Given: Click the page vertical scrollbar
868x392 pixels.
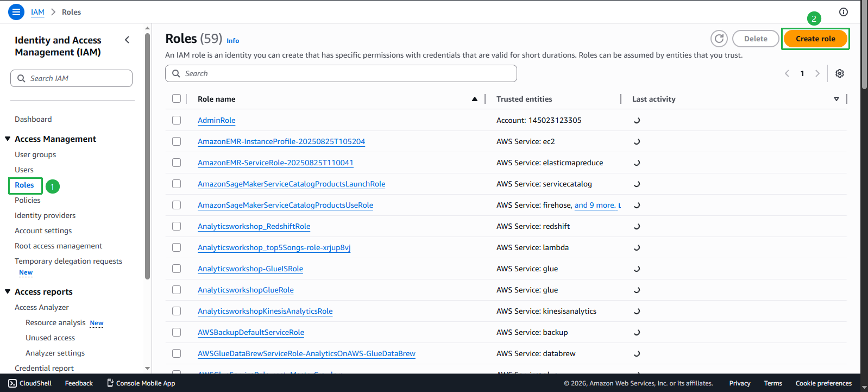Looking at the screenshot, I should click(x=864, y=46).
